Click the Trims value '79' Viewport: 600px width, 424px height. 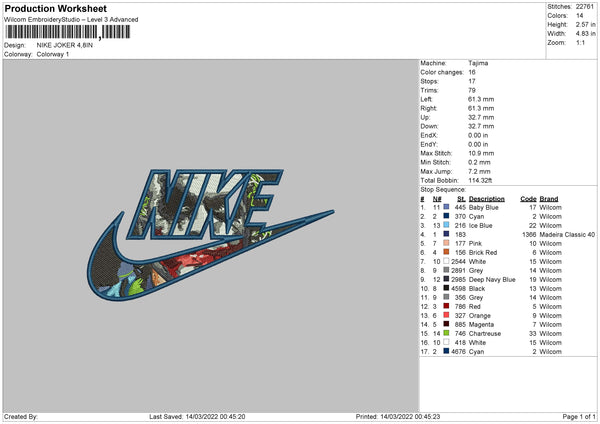(472, 90)
